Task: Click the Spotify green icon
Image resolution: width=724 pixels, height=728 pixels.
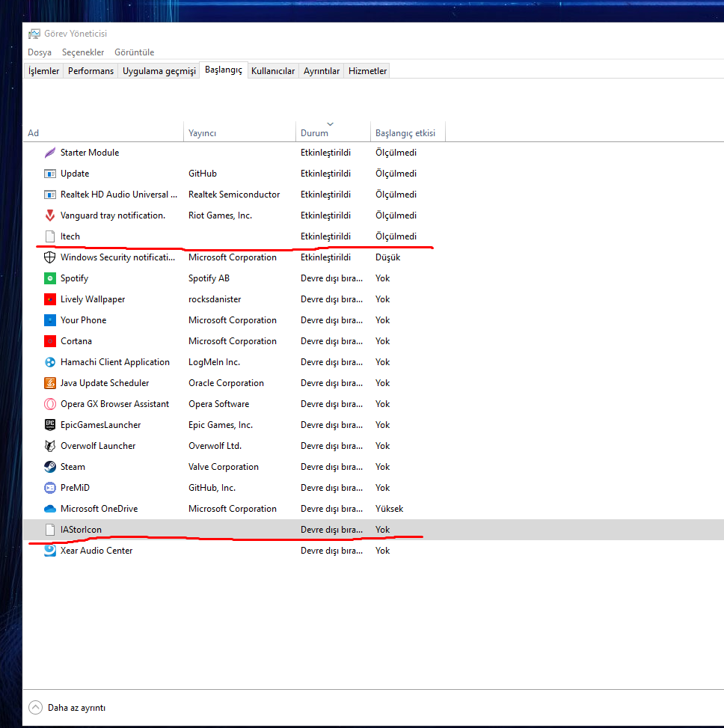Action: click(49, 278)
